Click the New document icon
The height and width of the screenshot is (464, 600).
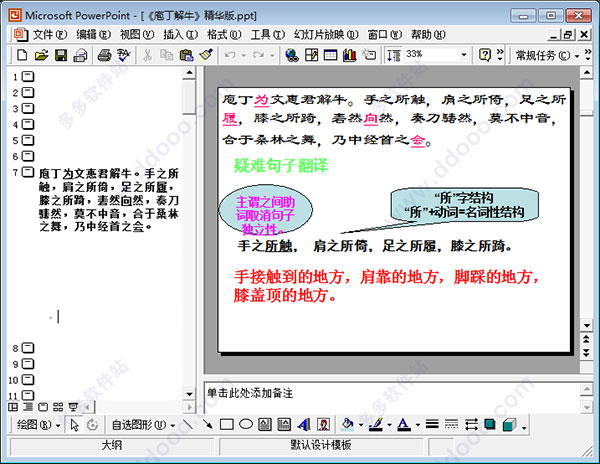(22, 55)
